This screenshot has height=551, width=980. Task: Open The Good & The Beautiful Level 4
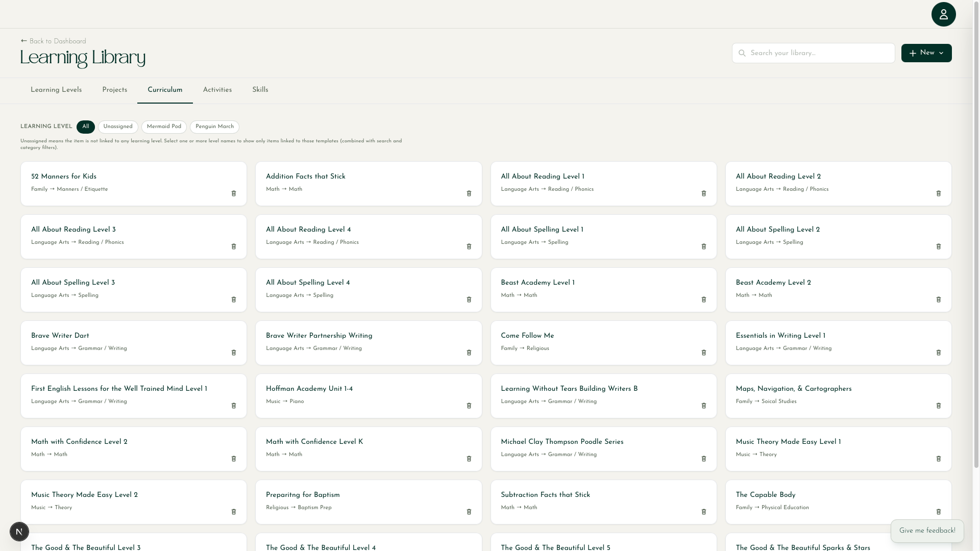click(321, 547)
